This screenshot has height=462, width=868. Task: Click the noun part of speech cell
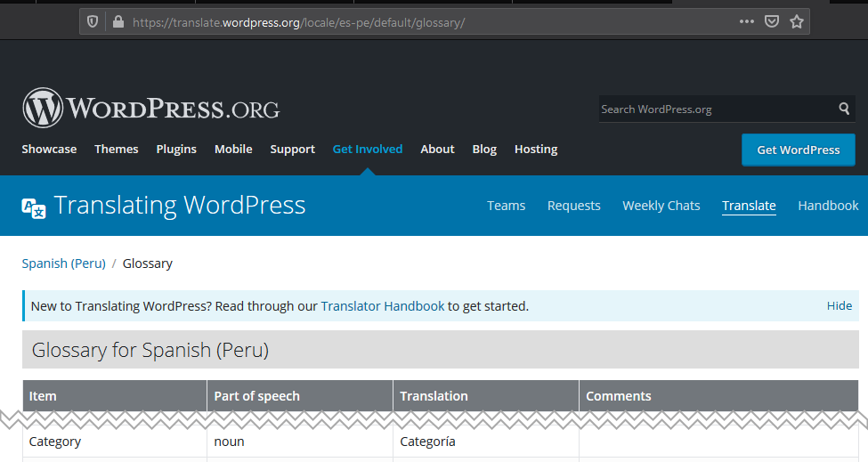click(300, 442)
